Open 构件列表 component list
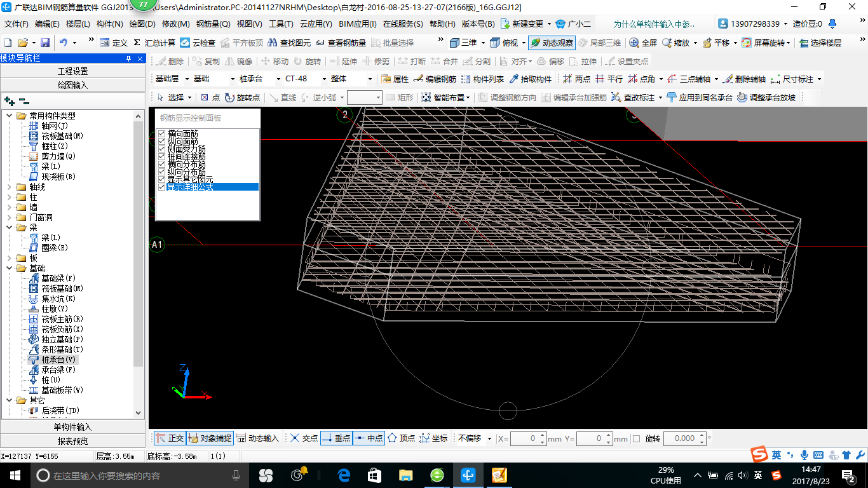 click(482, 79)
